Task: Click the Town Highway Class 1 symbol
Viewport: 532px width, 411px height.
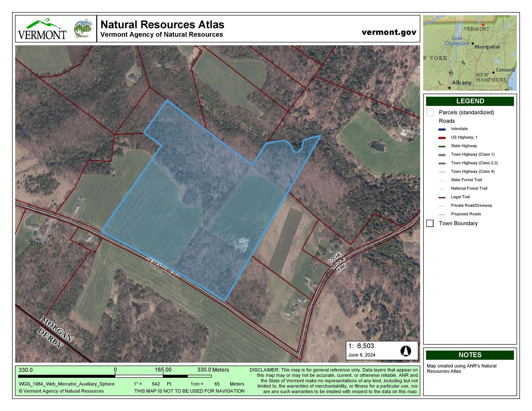Action: (x=442, y=155)
